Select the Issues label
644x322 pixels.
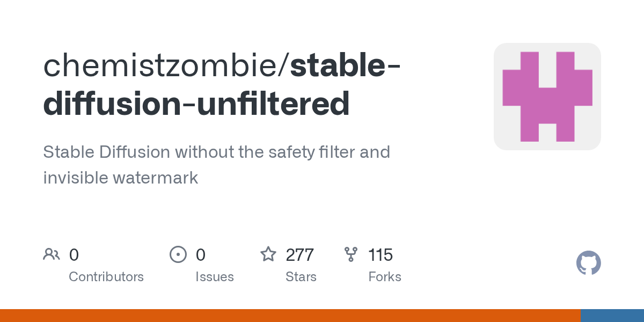215,277
